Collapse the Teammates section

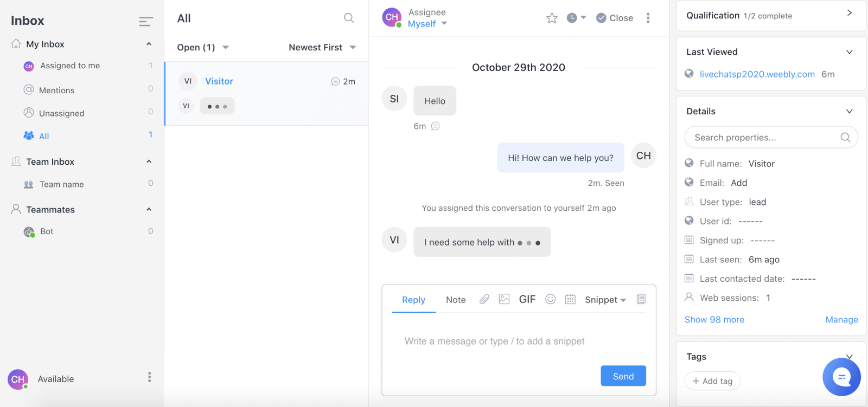[149, 209]
